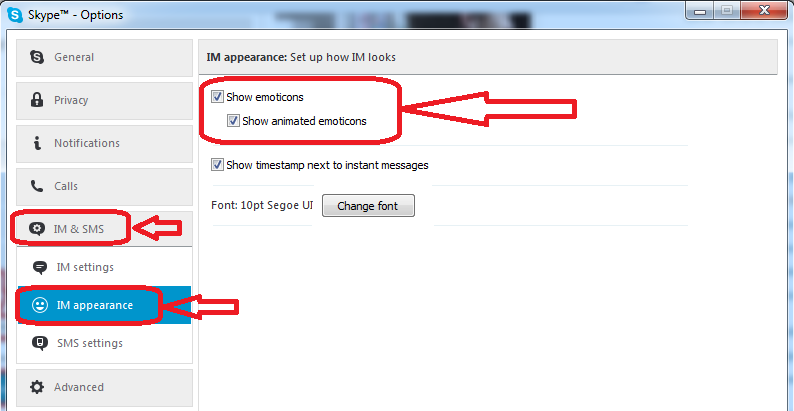This screenshot has width=794, height=411.
Task: Click the Advanced gear icon
Action: 37,387
